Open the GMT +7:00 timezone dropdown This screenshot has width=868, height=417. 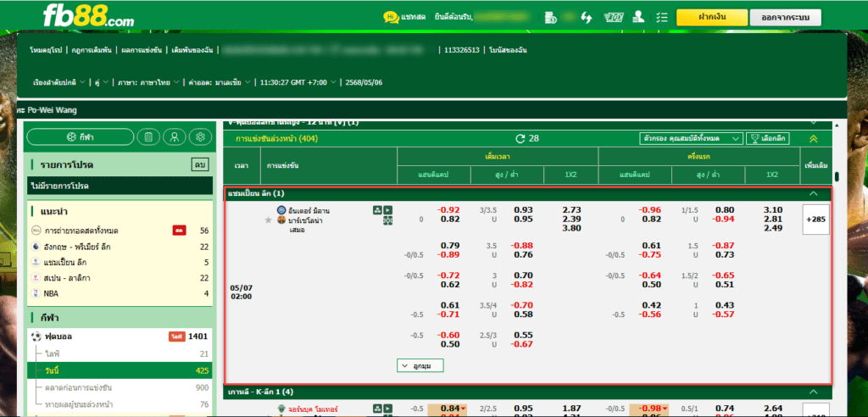(x=298, y=82)
